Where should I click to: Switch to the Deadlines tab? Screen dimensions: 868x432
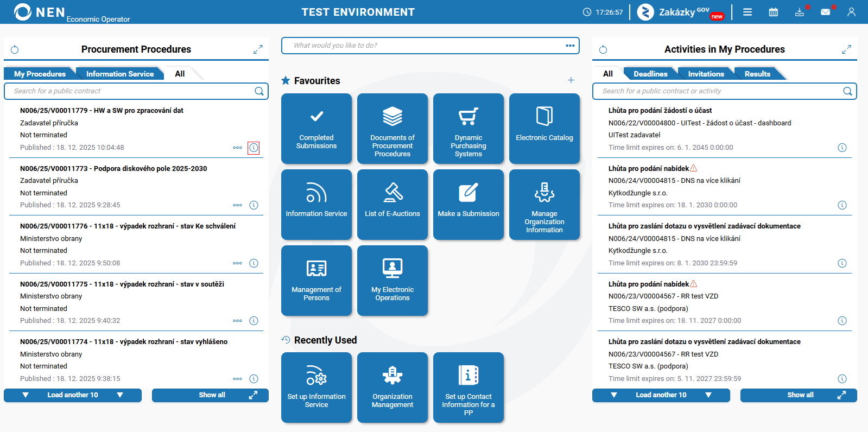point(650,74)
